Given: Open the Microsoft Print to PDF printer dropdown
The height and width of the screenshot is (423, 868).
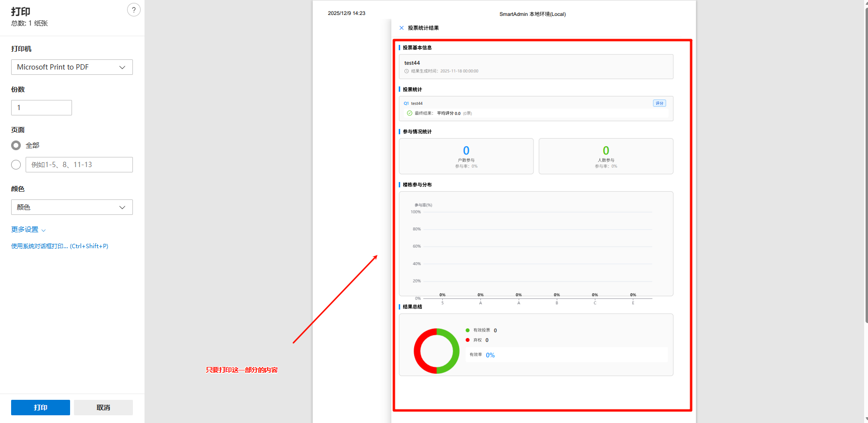Looking at the screenshot, I should [x=72, y=67].
